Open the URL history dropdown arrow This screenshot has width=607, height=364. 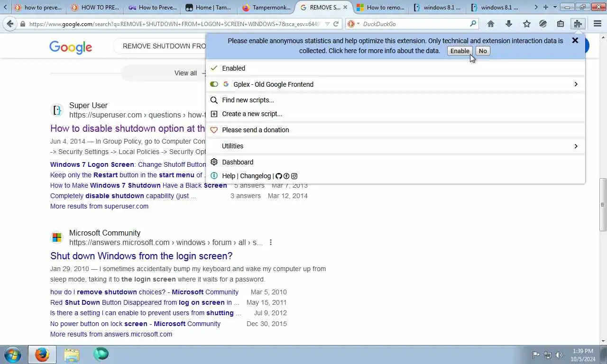coord(327,24)
